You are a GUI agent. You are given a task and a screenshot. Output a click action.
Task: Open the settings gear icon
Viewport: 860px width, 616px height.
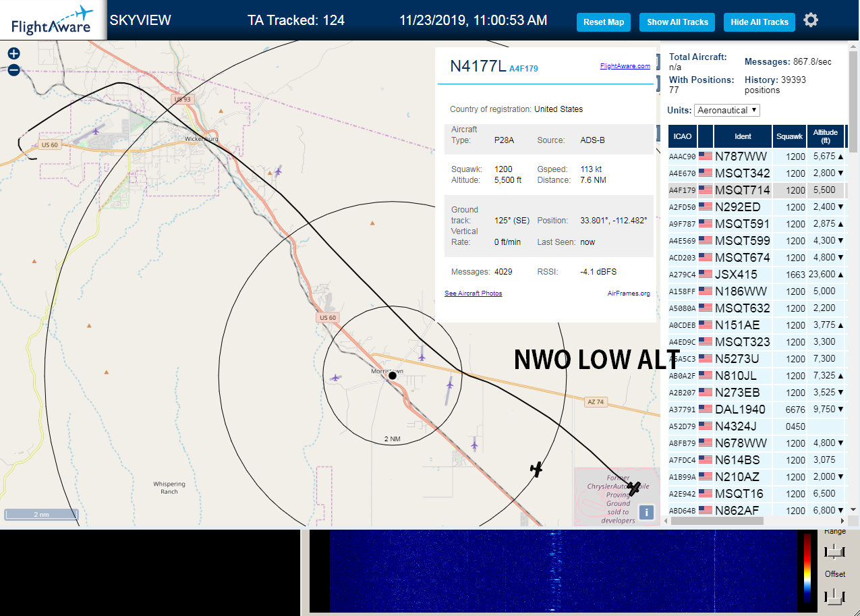point(811,20)
